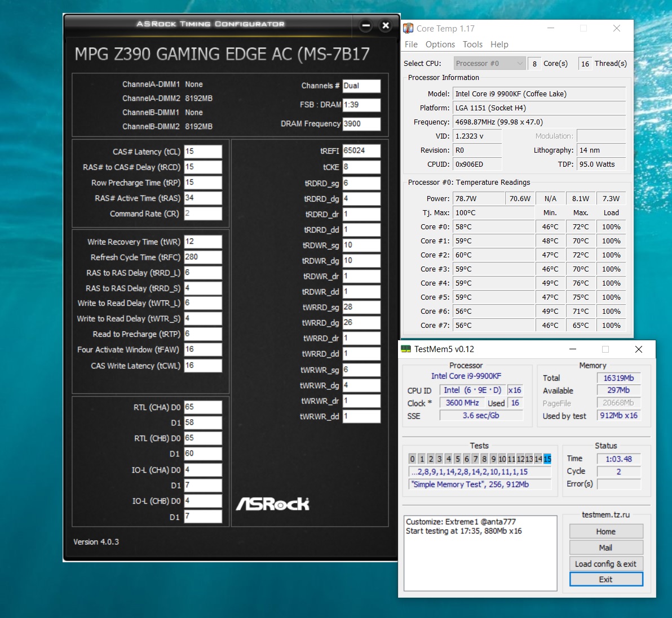Click the TestMem5 memory chip title icon
672x618 pixels.
[x=405, y=349]
